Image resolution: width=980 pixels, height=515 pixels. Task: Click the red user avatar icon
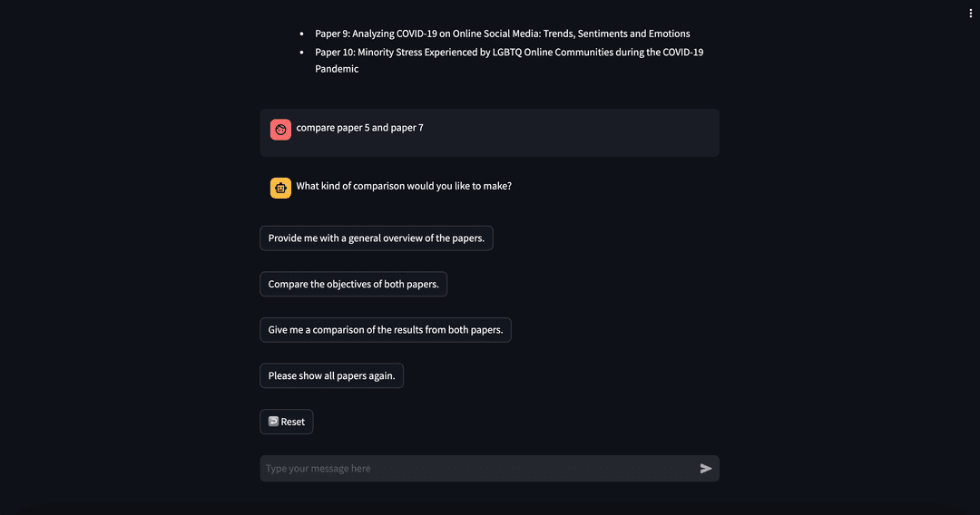[x=280, y=130]
